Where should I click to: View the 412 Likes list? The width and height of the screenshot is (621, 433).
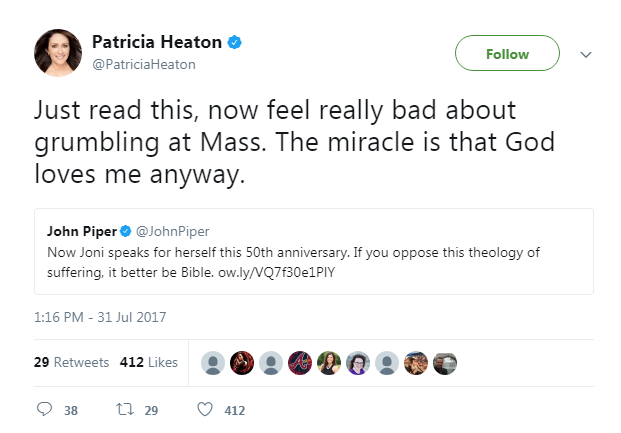pos(148,362)
